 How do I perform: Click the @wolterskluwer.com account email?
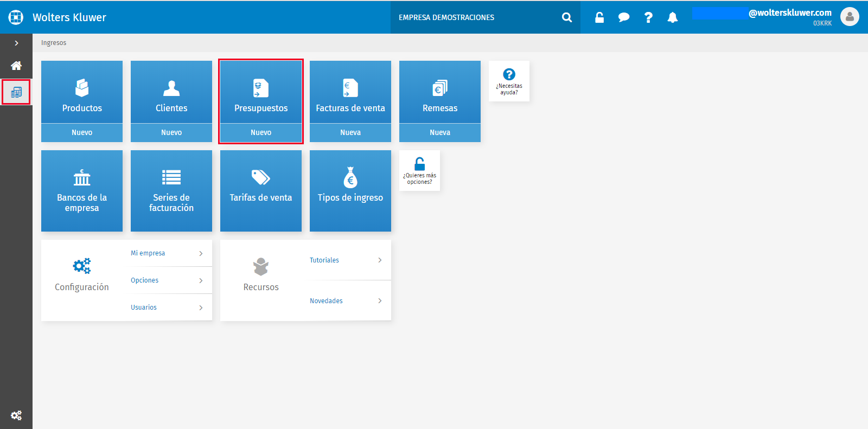[790, 12]
